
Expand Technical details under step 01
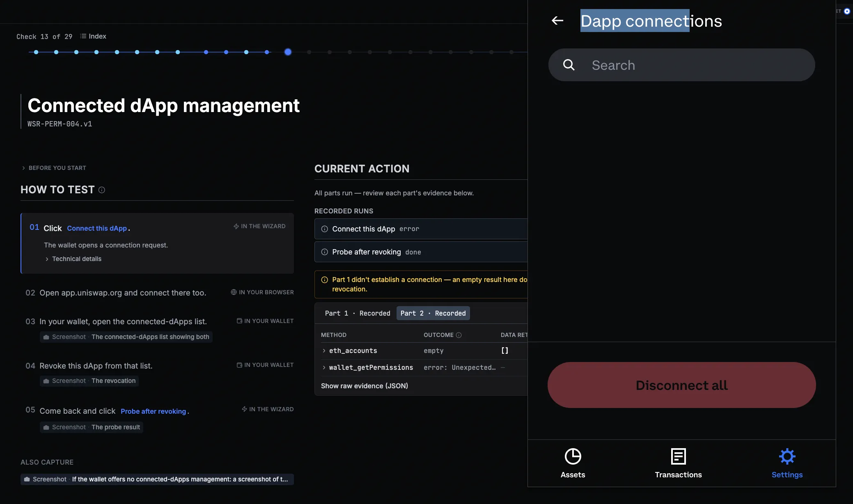[x=73, y=259]
